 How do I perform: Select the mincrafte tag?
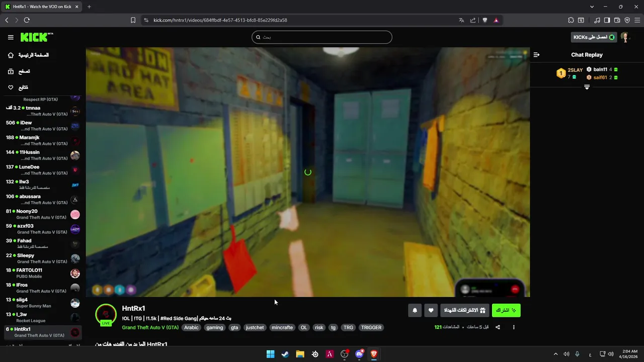click(x=282, y=327)
